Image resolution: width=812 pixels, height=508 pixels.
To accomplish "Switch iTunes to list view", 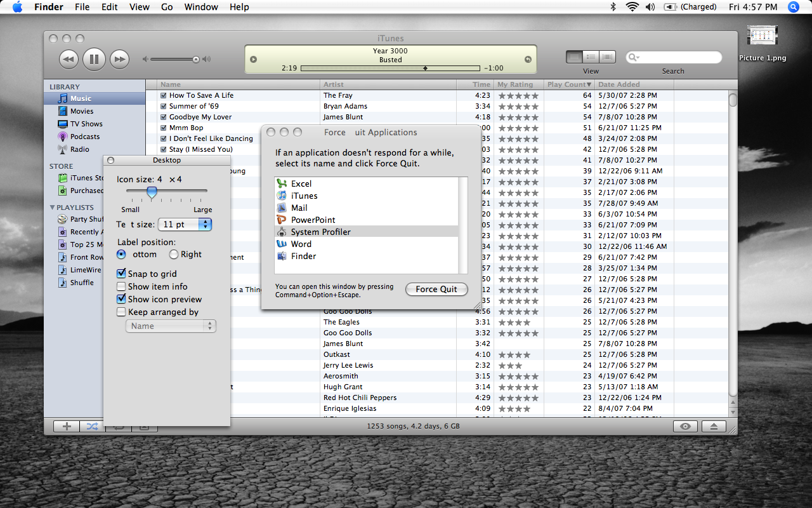I will pyautogui.click(x=574, y=57).
